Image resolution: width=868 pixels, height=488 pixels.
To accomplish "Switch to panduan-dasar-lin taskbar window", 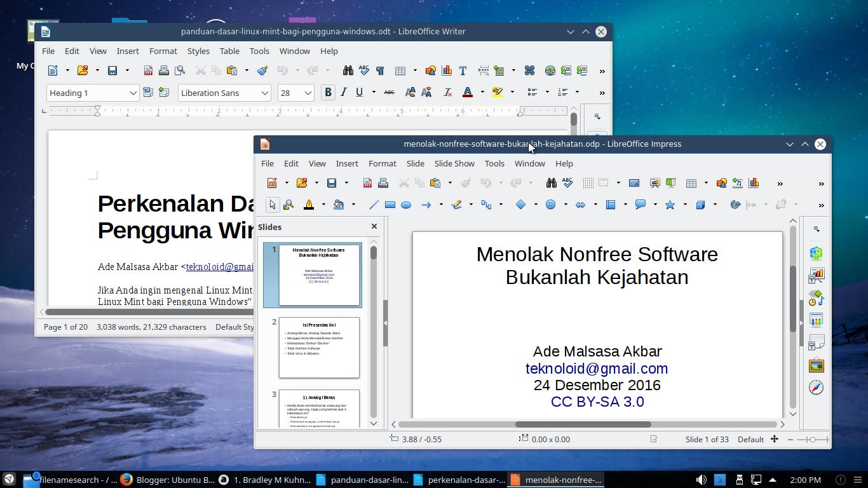I will [369, 480].
